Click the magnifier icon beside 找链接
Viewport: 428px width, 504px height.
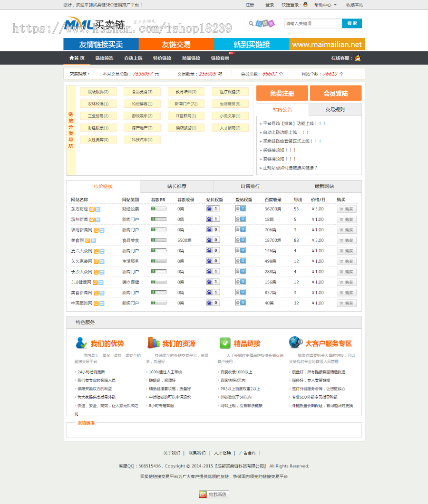(x=251, y=23)
